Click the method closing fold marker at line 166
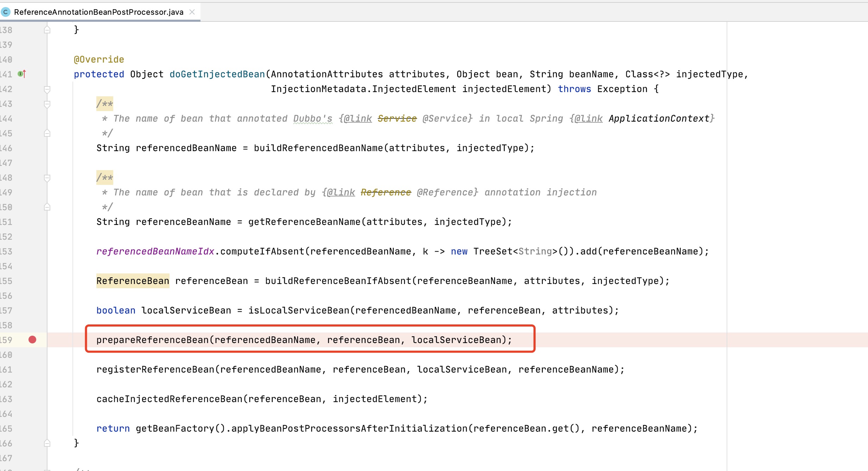The image size is (868, 471). [47, 443]
